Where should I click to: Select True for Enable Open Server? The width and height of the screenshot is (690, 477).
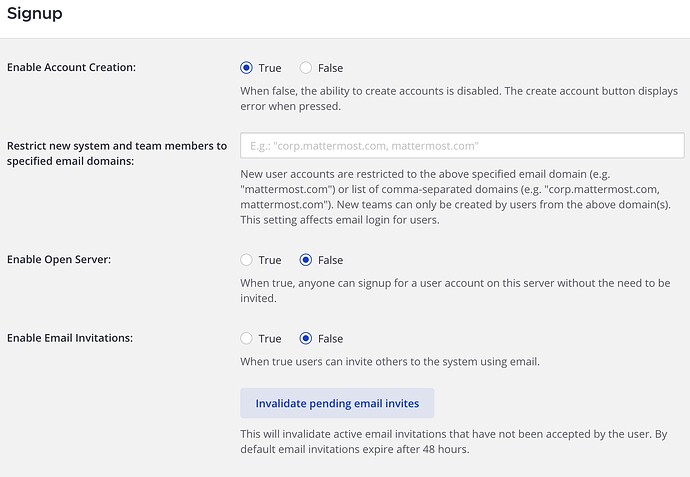pos(247,260)
